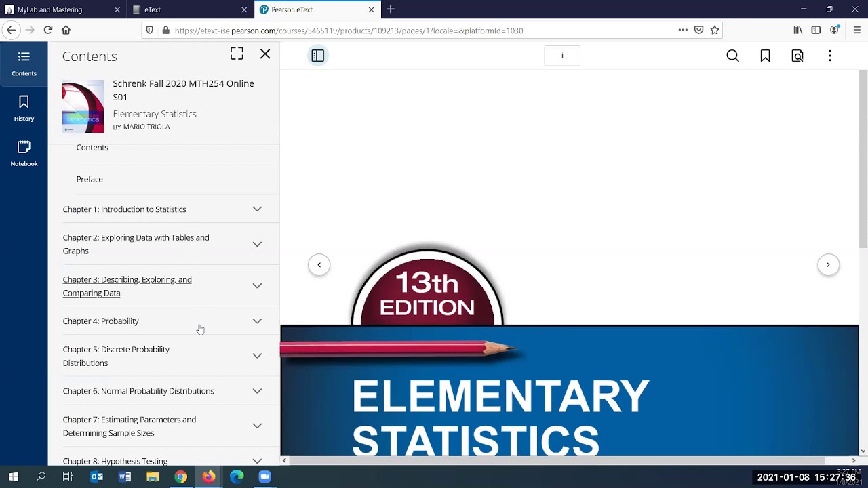Reload the current page

coord(48,30)
